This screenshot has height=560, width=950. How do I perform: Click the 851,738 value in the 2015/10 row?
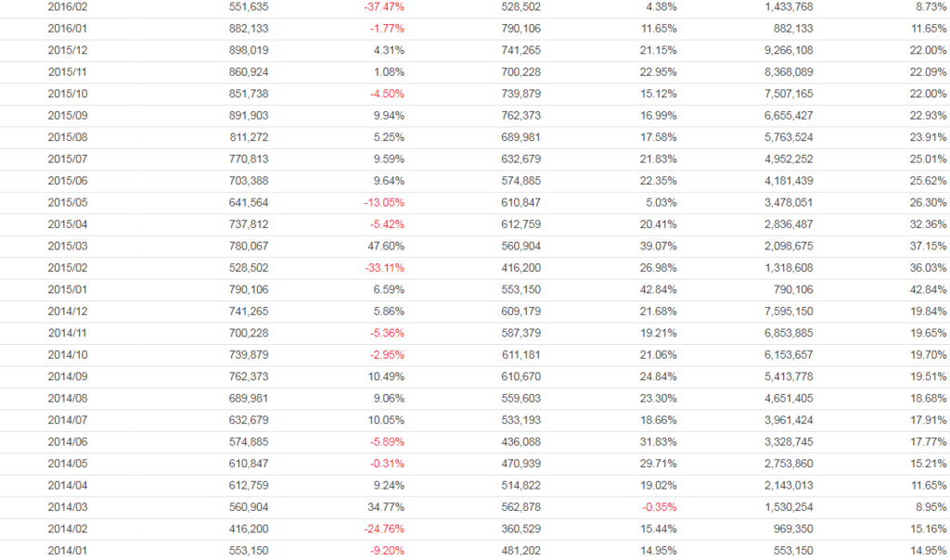click(248, 94)
